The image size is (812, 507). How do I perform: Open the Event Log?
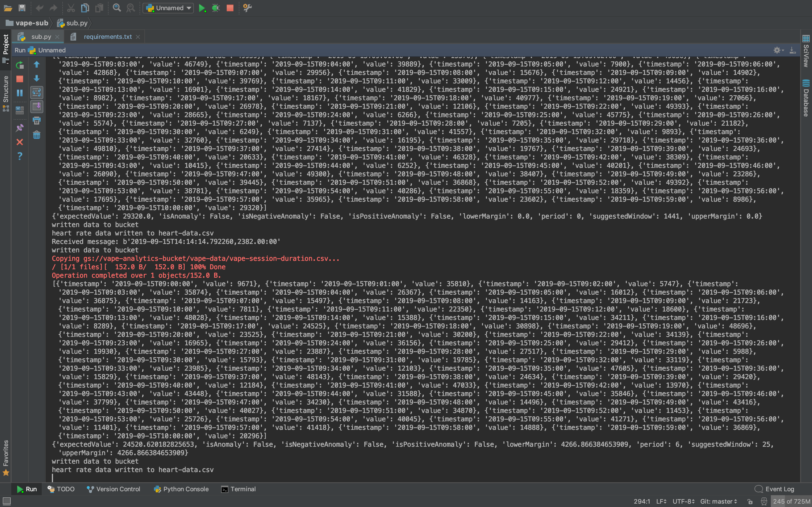775,489
